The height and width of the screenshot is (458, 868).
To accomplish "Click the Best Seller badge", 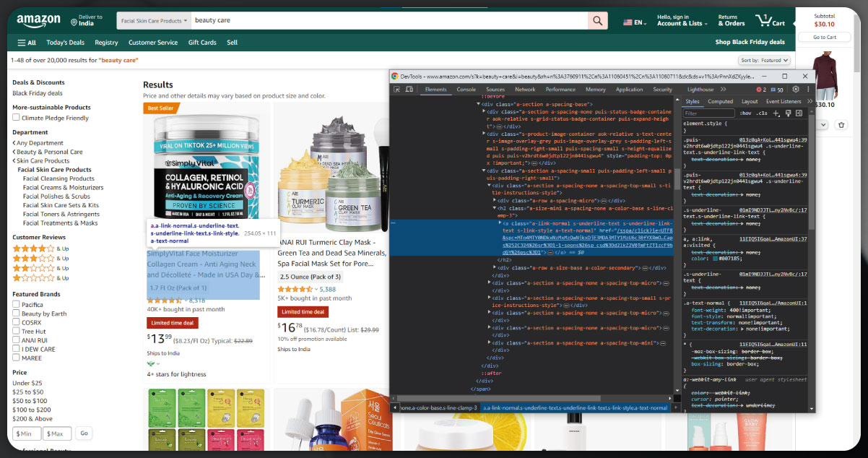I will (x=161, y=108).
